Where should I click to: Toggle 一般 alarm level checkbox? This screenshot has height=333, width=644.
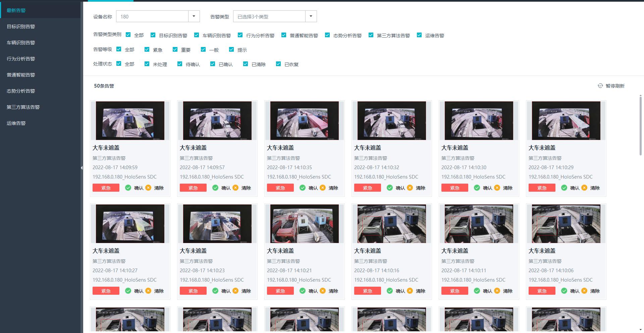point(203,49)
